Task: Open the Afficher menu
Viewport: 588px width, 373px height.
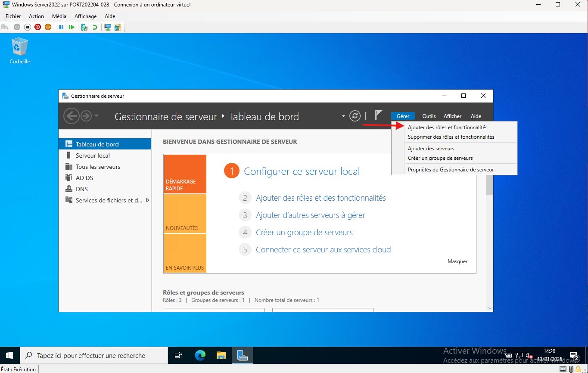Action: [453, 116]
